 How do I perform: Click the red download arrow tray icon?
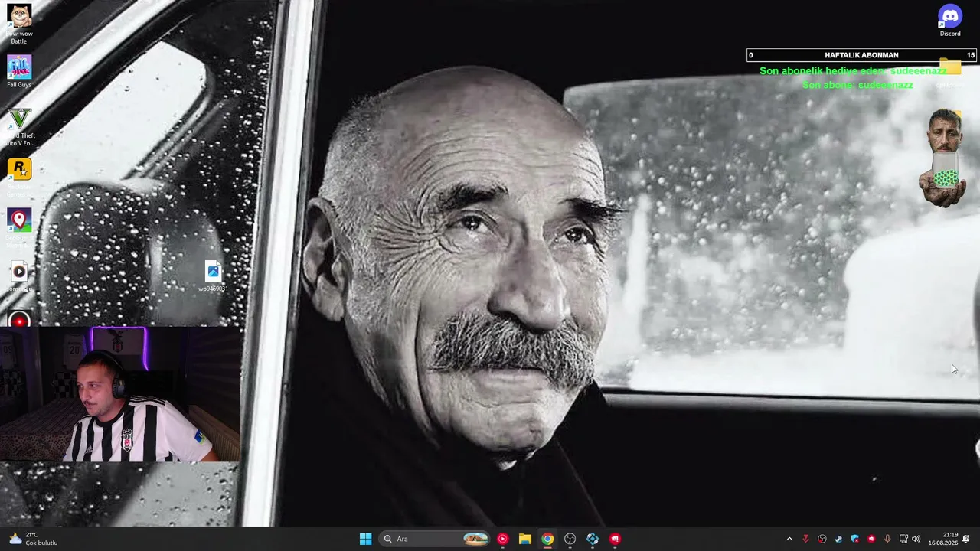(x=805, y=540)
